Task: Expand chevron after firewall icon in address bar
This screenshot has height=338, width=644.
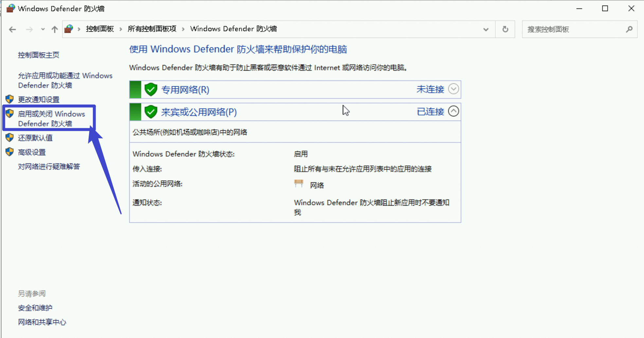Action: coord(79,29)
